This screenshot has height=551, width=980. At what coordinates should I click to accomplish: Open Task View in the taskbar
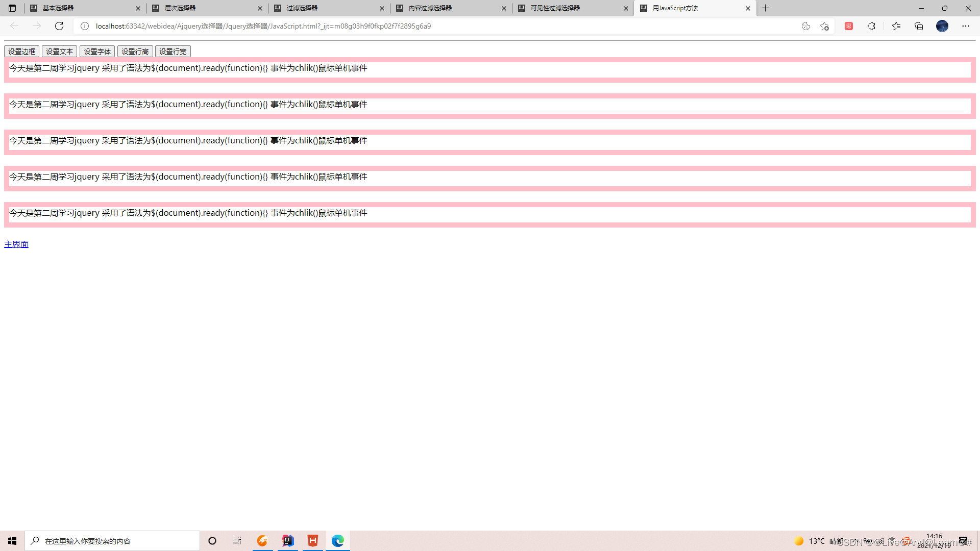(x=237, y=541)
